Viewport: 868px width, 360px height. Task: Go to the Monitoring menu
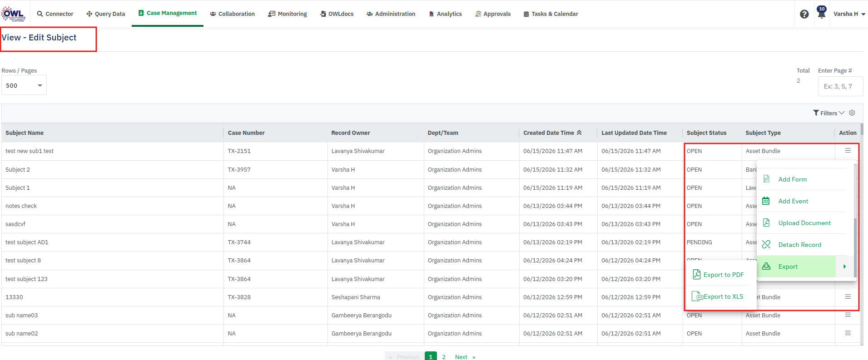288,14
